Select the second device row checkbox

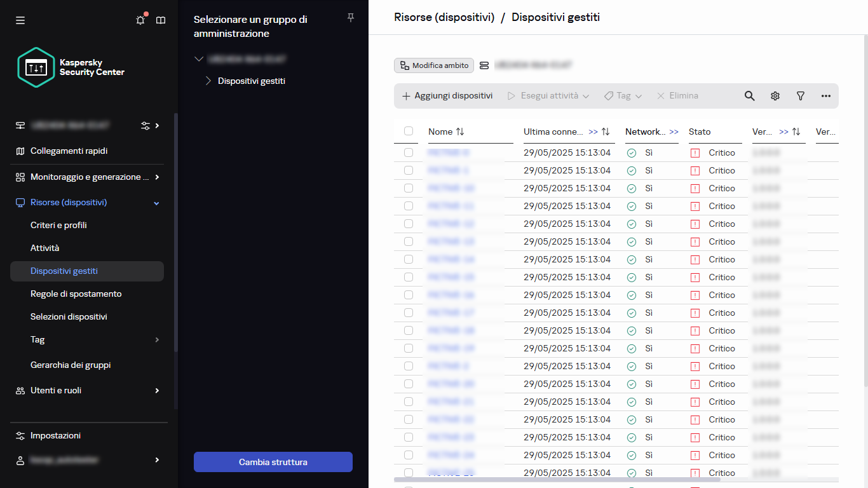(409, 170)
